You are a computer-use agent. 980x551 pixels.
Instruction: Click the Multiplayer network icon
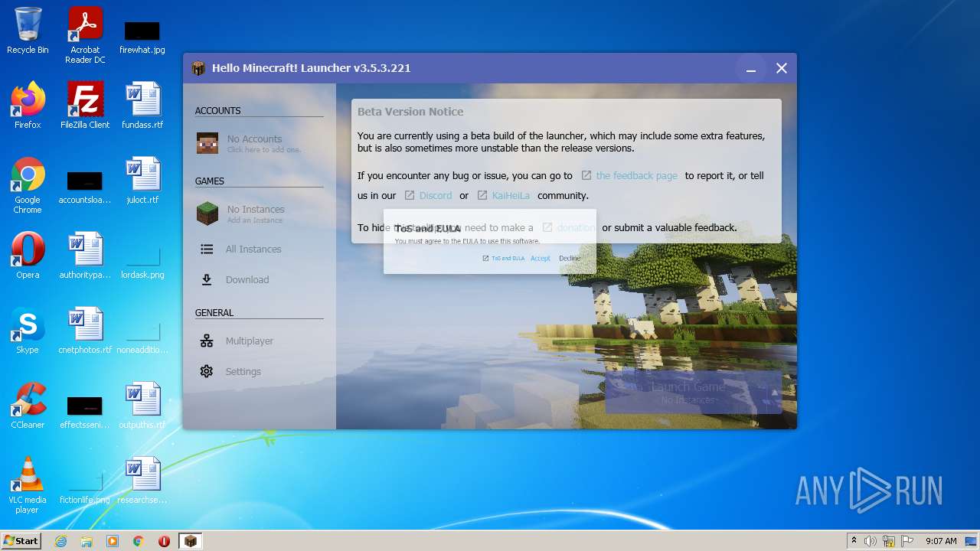pyautogui.click(x=207, y=341)
